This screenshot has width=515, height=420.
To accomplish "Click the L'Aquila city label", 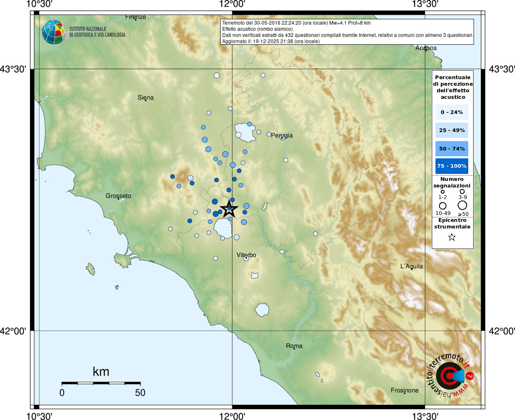I will 411,266.
